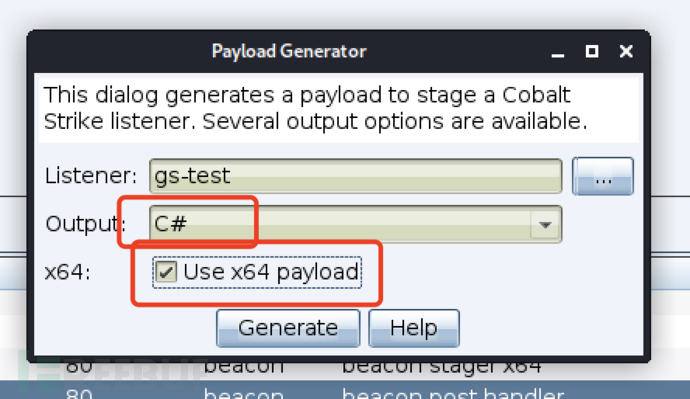The width and height of the screenshot is (690, 399).
Task: Click the Payload Generator title bar
Action: coord(289,51)
